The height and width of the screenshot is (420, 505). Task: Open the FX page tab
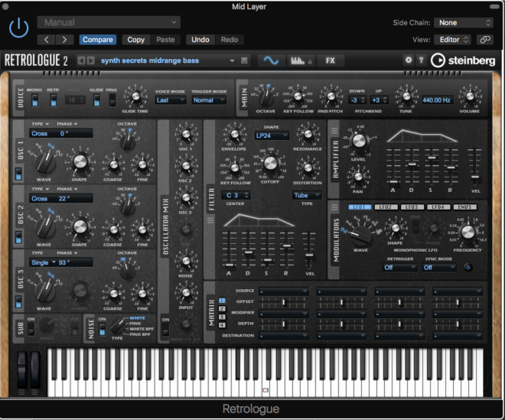(331, 60)
